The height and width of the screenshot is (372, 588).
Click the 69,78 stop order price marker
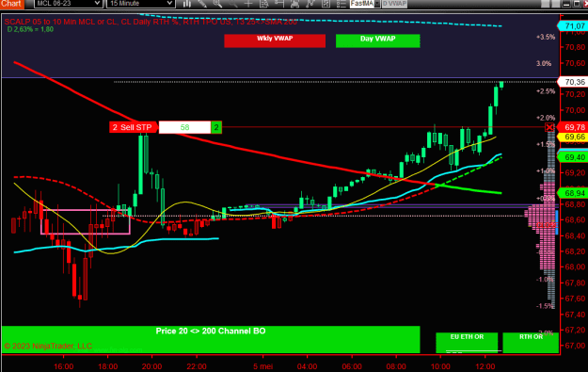(x=573, y=127)
